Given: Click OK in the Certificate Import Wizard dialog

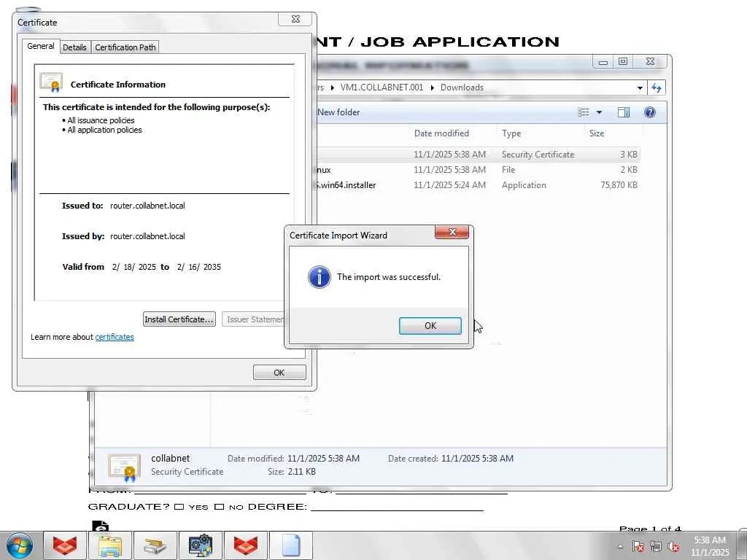Looking at the screenshot, I should point(430,326).
